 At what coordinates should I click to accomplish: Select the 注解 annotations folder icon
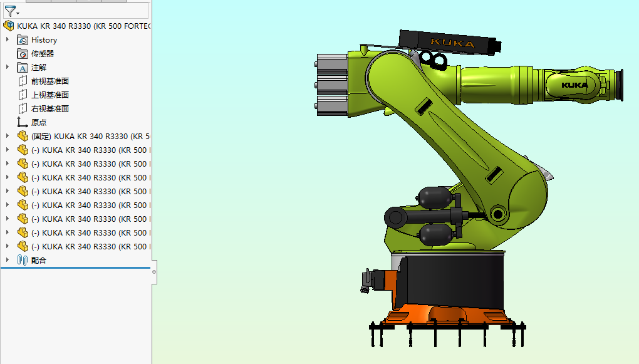[23, 67]
